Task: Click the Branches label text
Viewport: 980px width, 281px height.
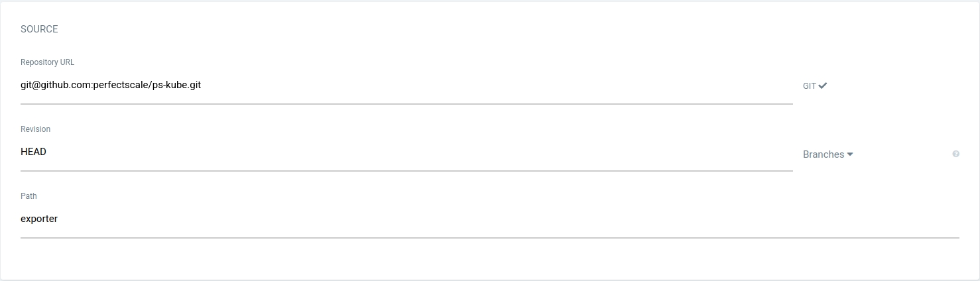Action: click(823, 154)
